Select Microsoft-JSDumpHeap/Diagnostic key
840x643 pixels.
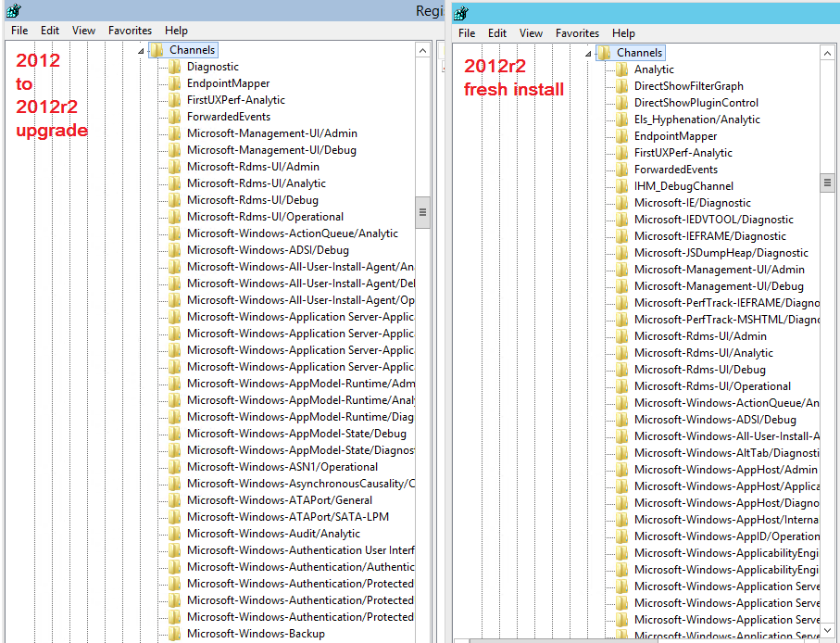[721, 253]
